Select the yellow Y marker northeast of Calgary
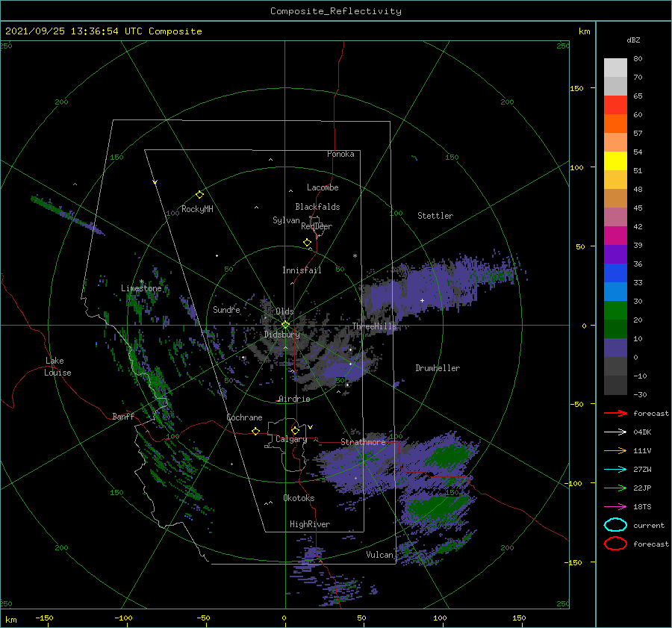 pyautogui.click(x=311, y=427)
